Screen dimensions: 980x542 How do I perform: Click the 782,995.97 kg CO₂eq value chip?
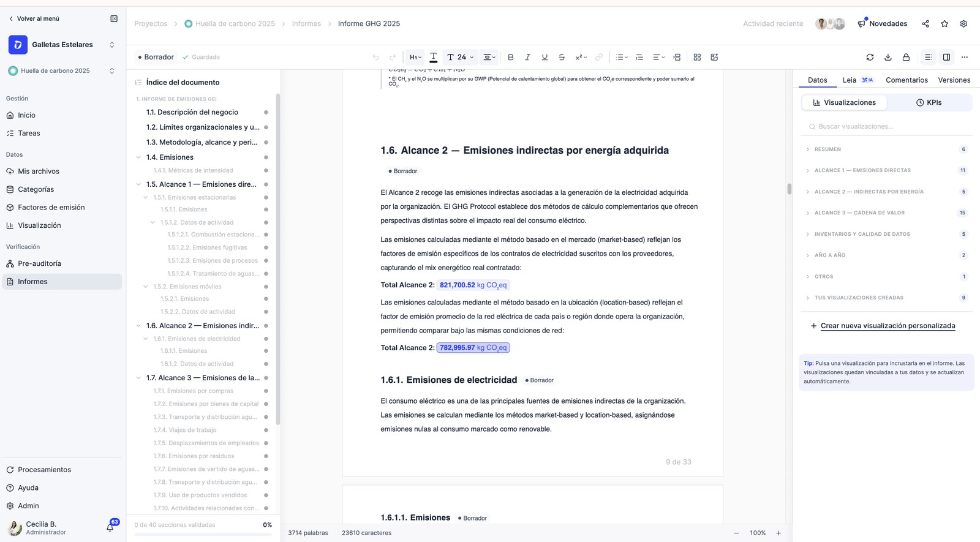coord(473,347)
